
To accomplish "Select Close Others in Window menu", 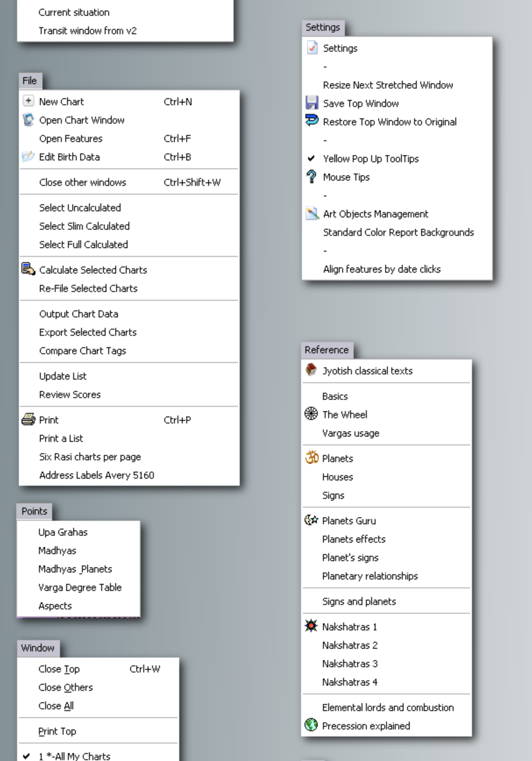I will [x=65, y=687].
